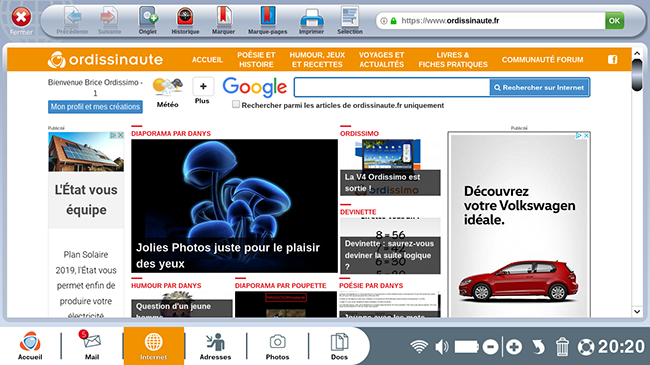Image resolution: width=650 pixels, height=365 pixels.
Task: Click the lifebuoy help icon
Action: (586, 347)
